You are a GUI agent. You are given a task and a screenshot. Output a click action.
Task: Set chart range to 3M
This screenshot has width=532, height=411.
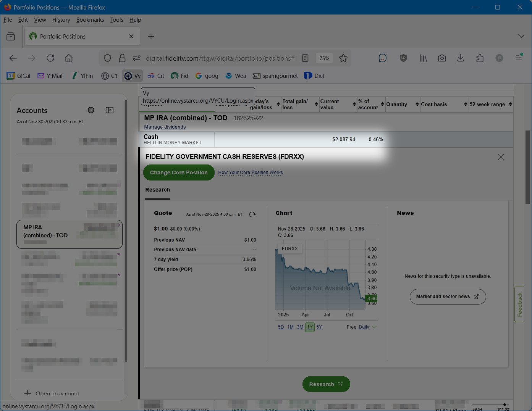[x=300, y=327]
